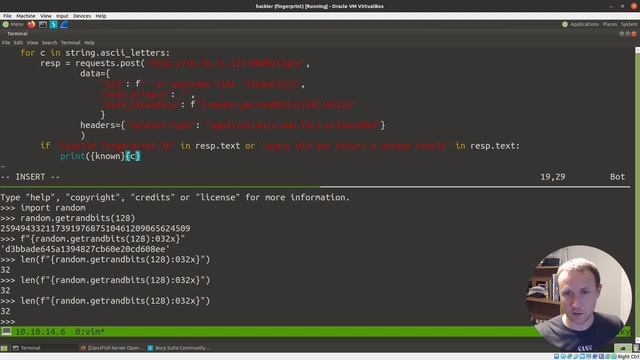Open the VirtualBox Help menu
The height and width of the screenshot is (360, 640).
pyautogui.click(x=101, y=16)
